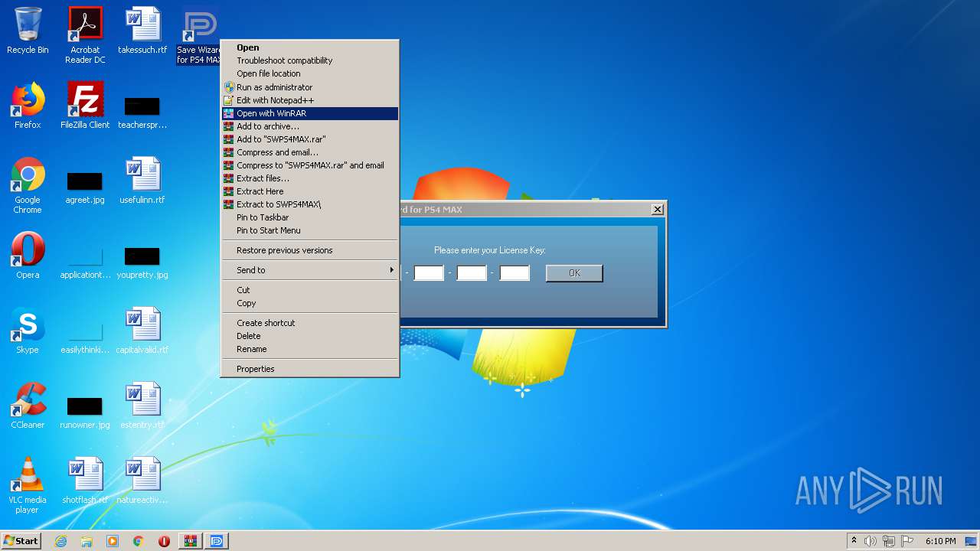Open takessuch.rtf document icon
The image size is (980, 551).
click(142, 31)
